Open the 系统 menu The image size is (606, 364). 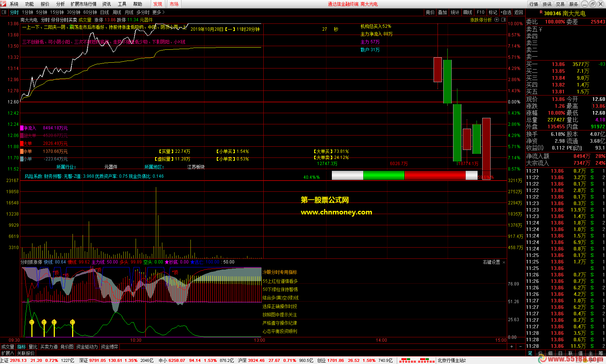coord(14,4)
